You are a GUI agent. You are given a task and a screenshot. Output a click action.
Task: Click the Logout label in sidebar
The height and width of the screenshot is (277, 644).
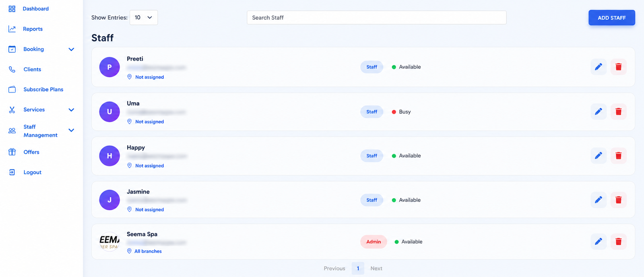click(x=32, y=172)
